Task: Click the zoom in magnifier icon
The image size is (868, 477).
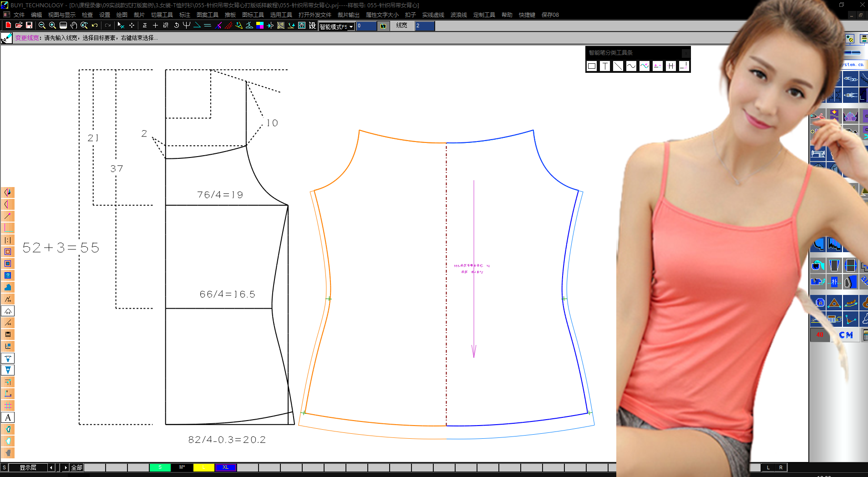Action: 52,25
